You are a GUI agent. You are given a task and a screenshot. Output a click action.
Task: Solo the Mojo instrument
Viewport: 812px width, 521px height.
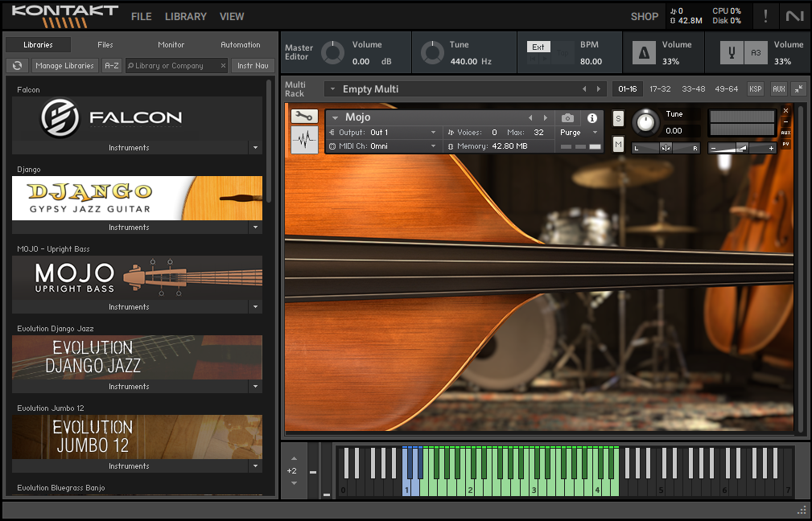[x=618, y=118]
